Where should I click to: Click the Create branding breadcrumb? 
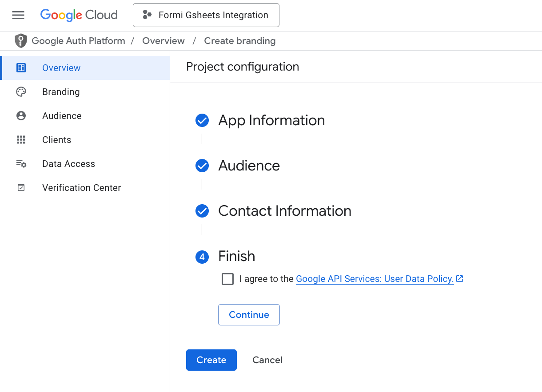point(240,41)
